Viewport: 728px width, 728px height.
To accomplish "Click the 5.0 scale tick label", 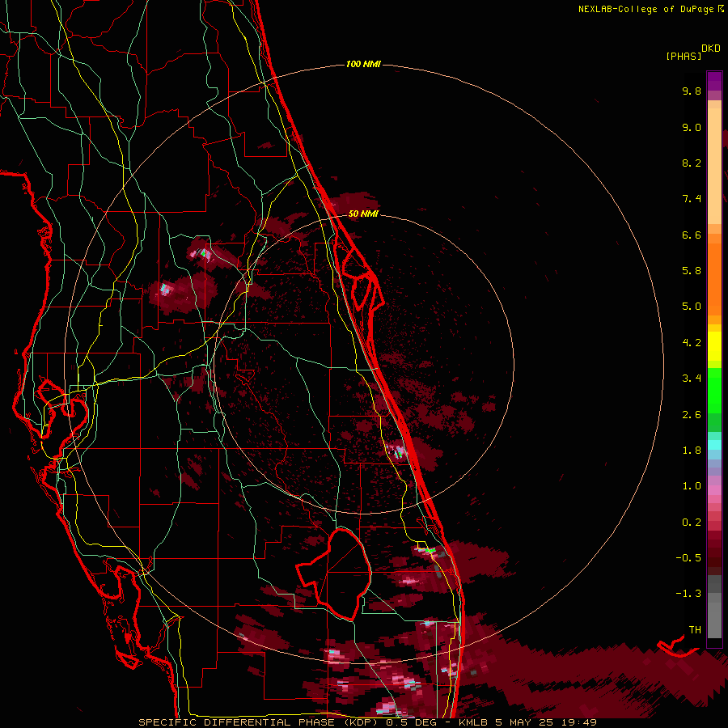I will pos(692,307).
